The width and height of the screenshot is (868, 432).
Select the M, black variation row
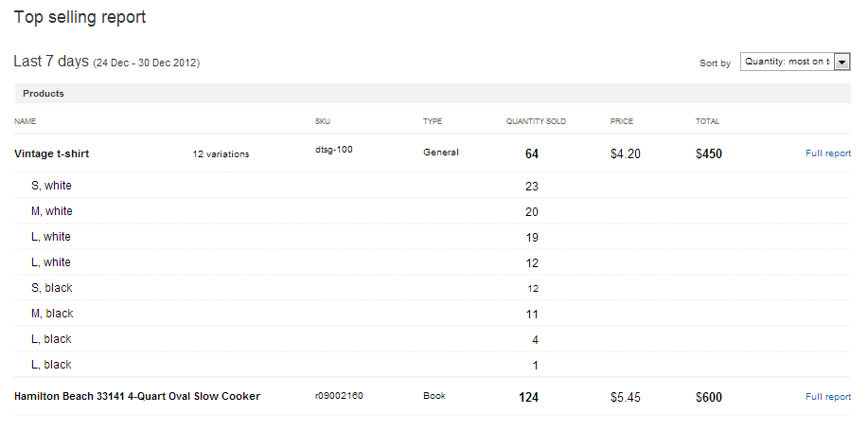point(52,314)
